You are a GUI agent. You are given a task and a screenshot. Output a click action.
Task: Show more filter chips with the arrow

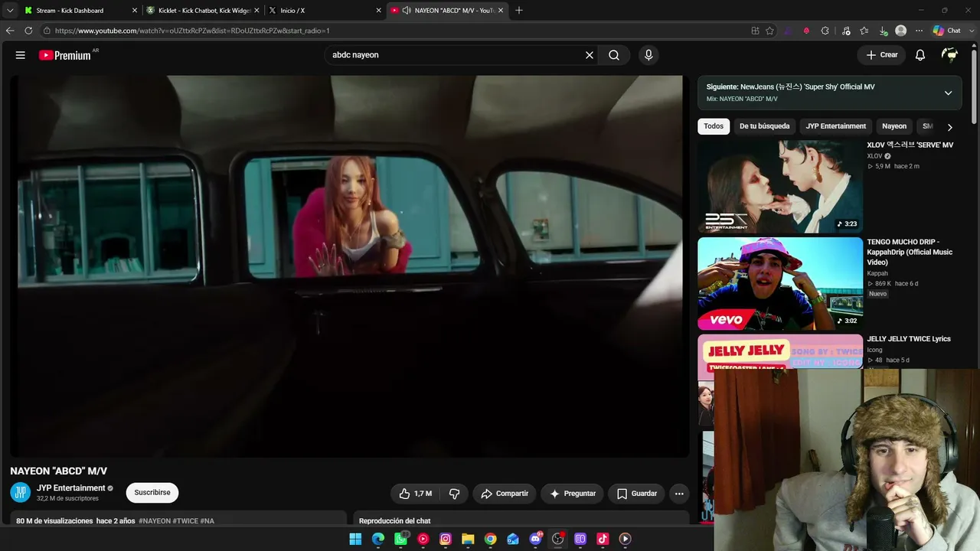click(949, 127)
